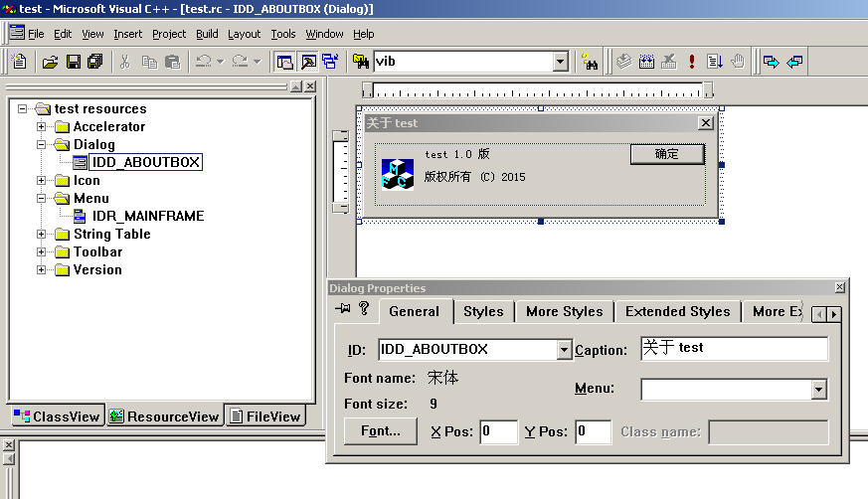Click the Go debug icon

(x=714, y=62)
